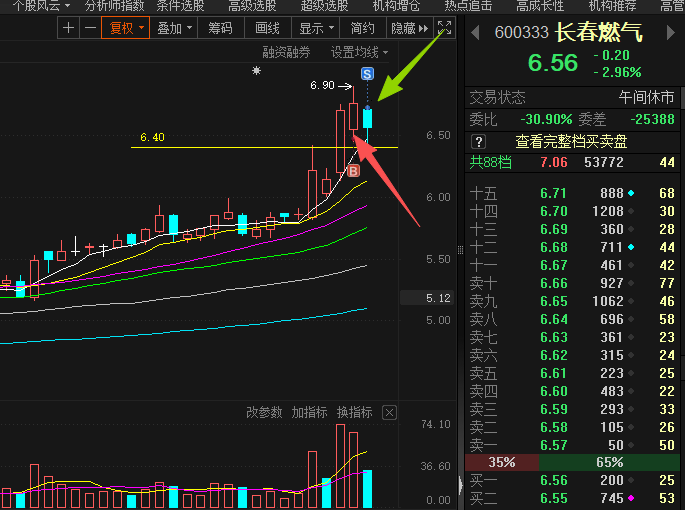685x510 pixels.
Task: Open 查看完整档买卖盘 full order book
Action: click(571, 142)
